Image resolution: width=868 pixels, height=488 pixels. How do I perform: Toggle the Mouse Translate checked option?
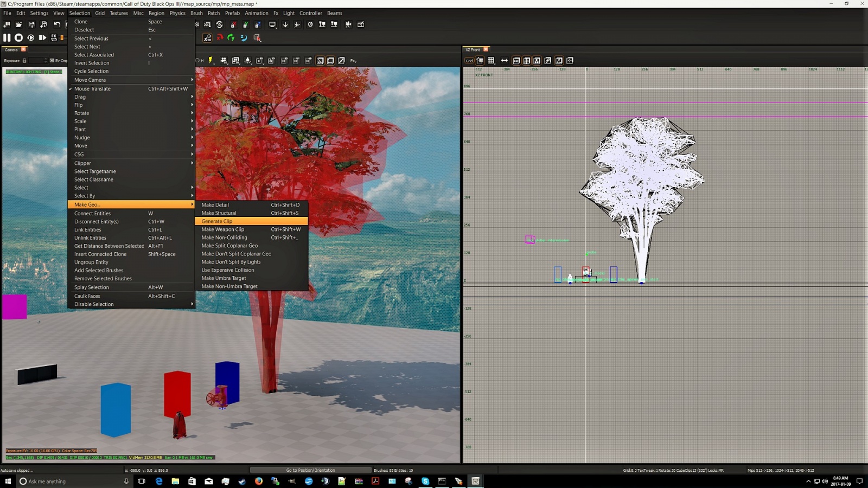[x=92, y=88]
